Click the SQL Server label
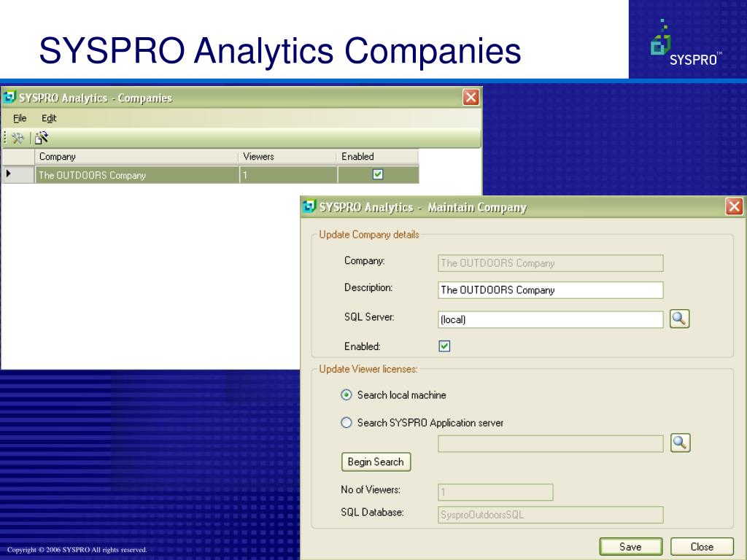Viewport: 747px width, 560px height. click(x=369, y=317)
